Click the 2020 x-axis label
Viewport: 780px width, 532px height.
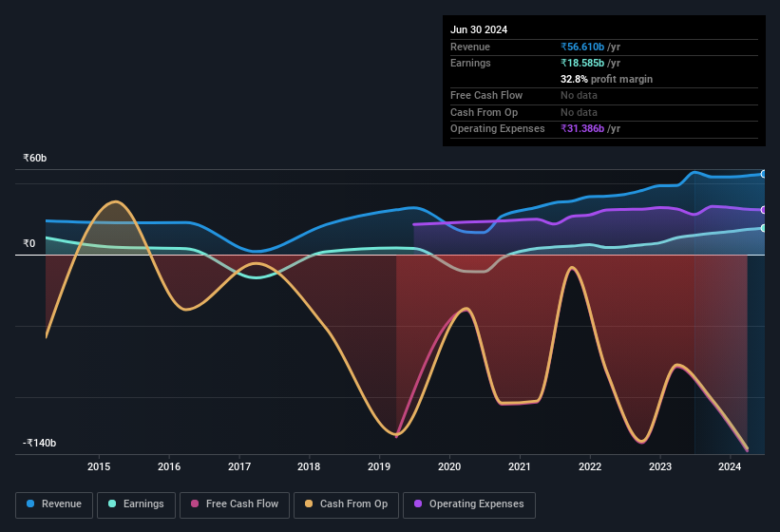[449, 466]
